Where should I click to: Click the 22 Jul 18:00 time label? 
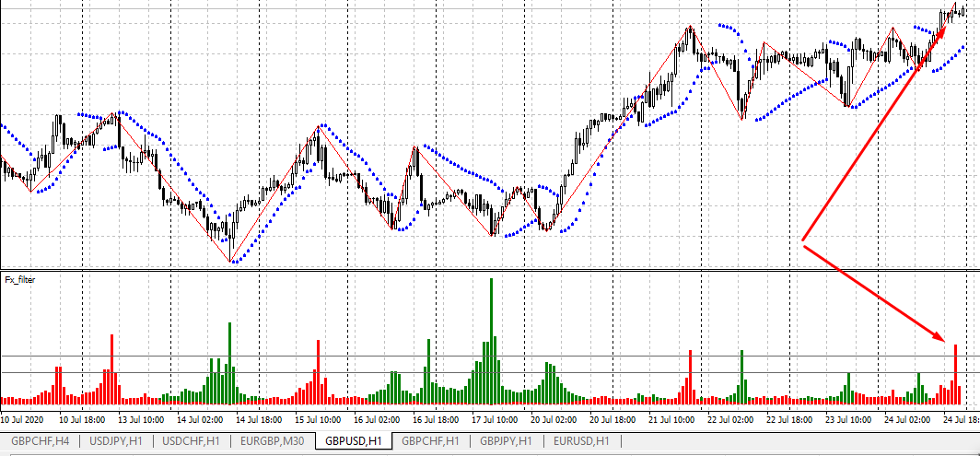[x=791, y=418]
